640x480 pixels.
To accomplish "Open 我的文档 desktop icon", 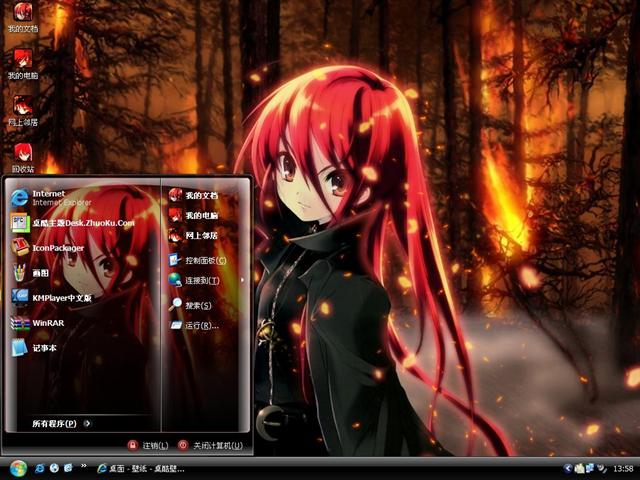I will [x=23, y=17].
